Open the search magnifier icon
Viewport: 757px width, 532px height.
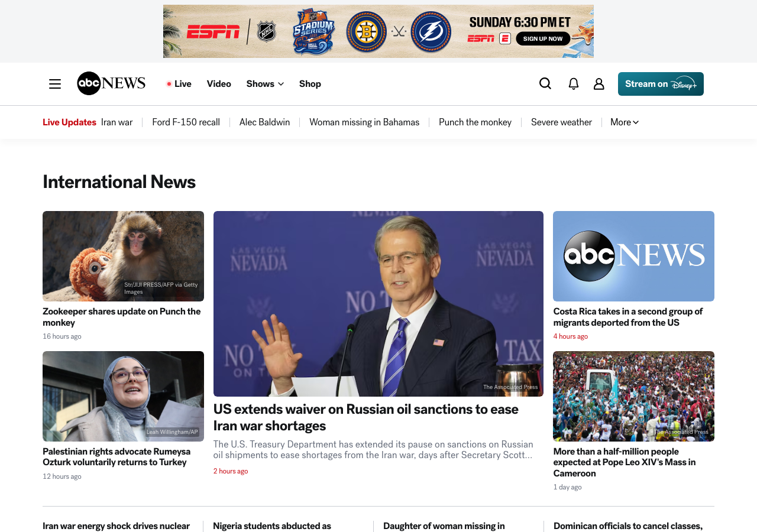tap(545, 84)
